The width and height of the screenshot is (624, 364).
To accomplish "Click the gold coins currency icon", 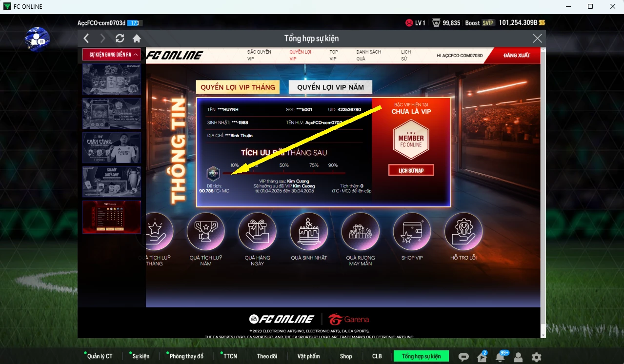I will click(542, 23).
